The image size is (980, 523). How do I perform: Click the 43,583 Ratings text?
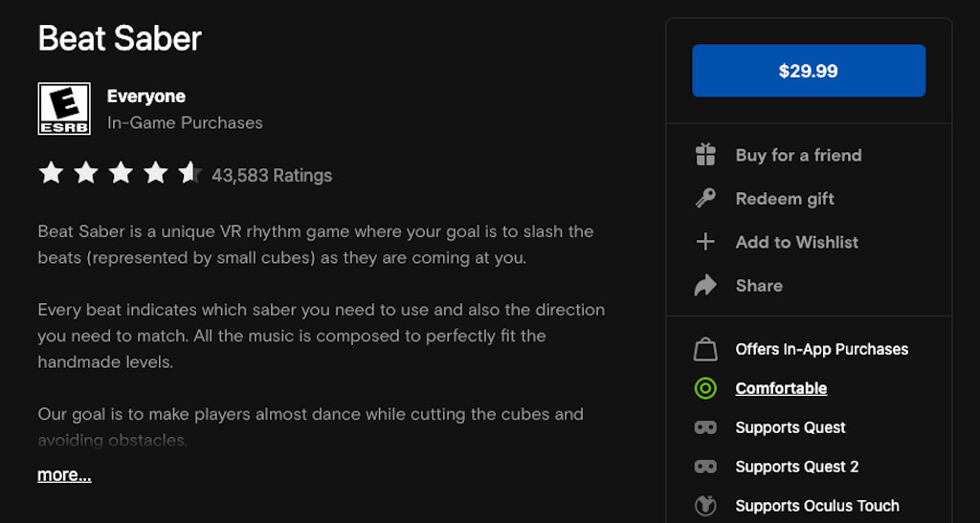point(272,176)
